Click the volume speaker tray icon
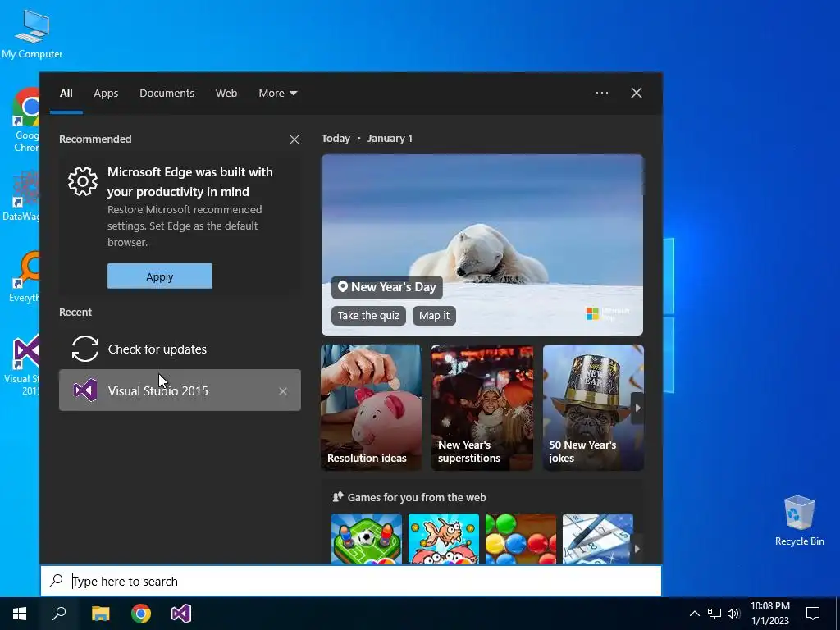 click(734, 614)
